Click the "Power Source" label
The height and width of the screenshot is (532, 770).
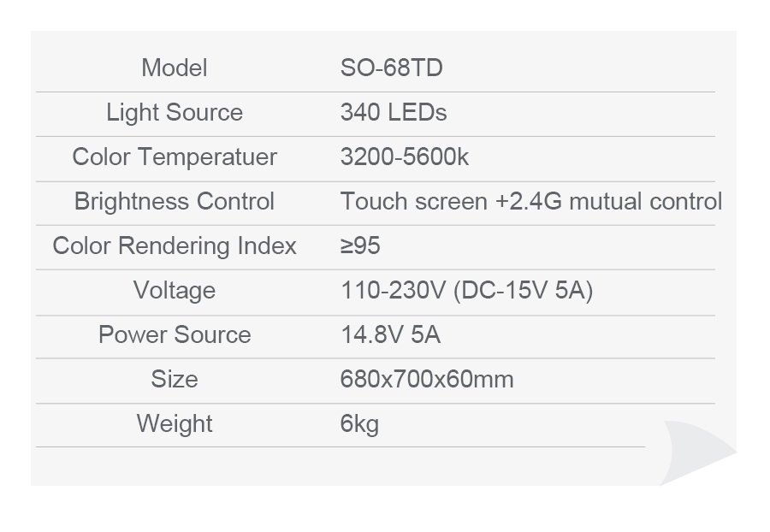click(x=175, y=335)
